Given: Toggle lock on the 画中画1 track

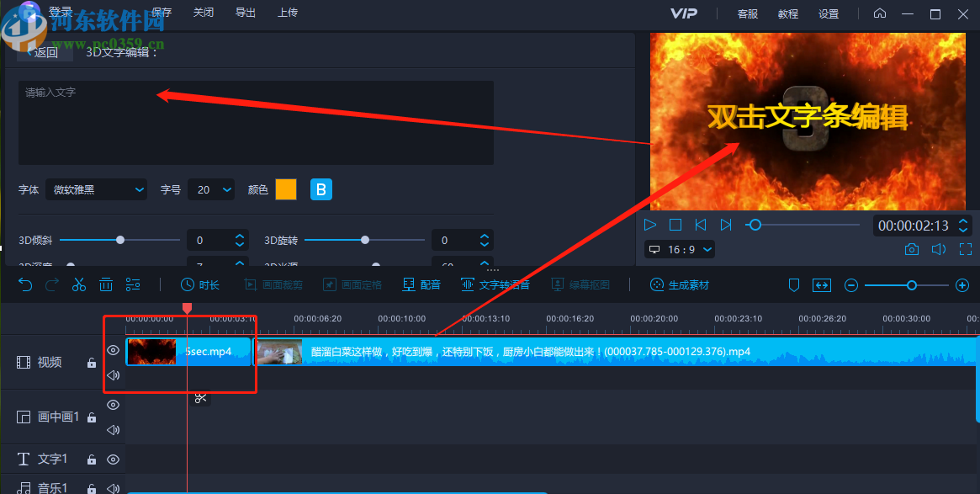Looking at the screenshot, I should (91, 417).
